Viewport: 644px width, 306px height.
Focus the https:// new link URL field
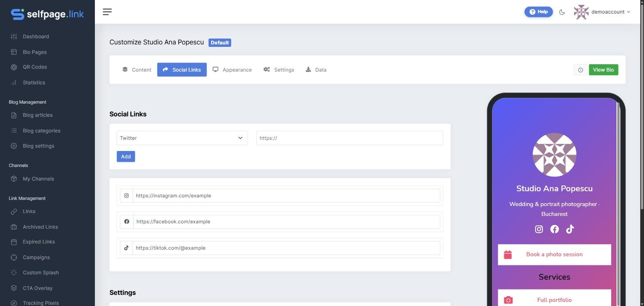click(350, 138)
